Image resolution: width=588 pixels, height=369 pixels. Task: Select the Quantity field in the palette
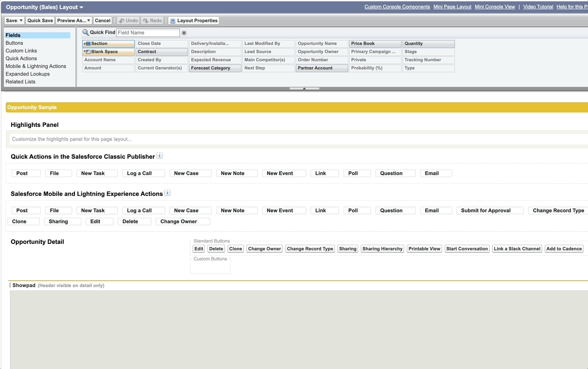[x=428, y=43]
